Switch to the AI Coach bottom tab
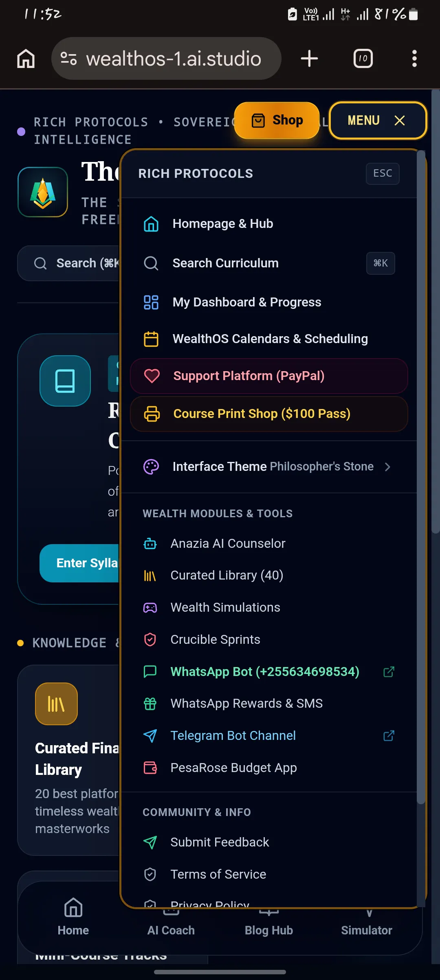The width and height of the screenshot is (440, 980). pyautogui.click(x=171, y=924)
